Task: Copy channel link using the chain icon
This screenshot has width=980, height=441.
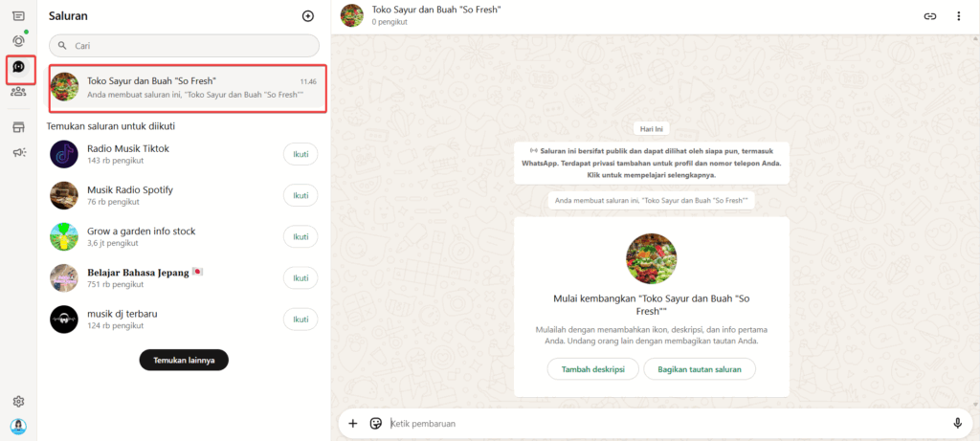Action: [x=929, y=16]
